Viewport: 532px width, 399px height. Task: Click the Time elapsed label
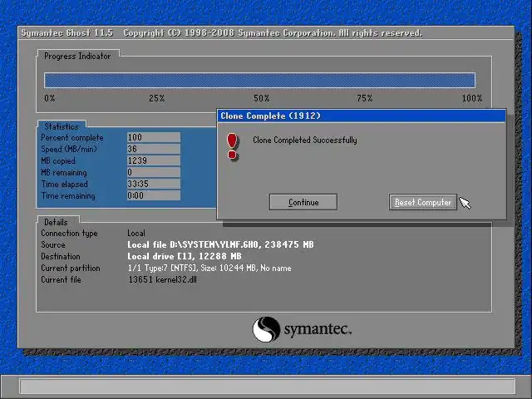coord(65,185)
